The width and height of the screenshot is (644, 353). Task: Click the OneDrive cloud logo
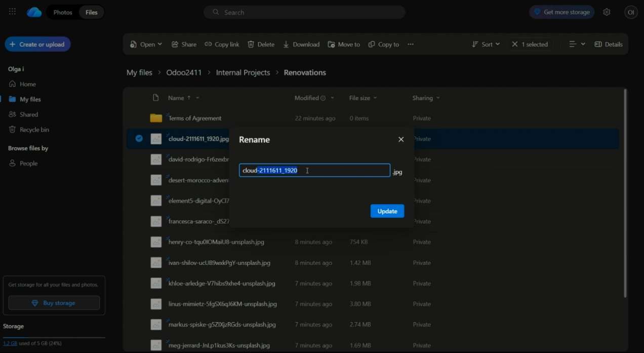tap(34, 12)
